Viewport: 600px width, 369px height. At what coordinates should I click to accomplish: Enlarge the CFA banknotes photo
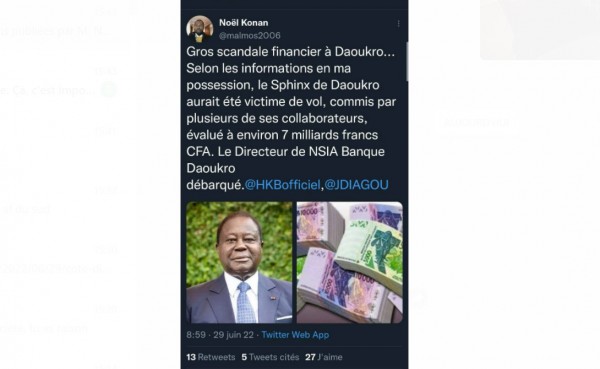pyautogui.click(x=350, y=262)
